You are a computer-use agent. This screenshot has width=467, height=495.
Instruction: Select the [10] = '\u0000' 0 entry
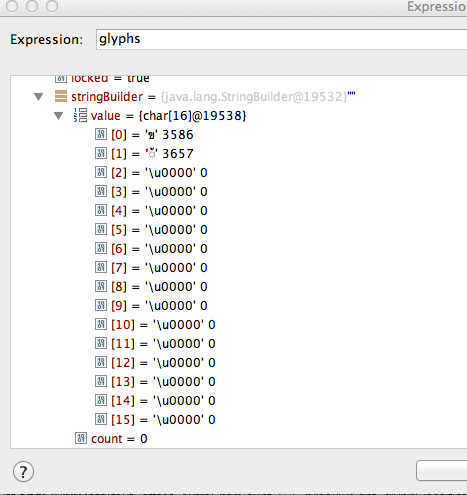click(163, 325)
